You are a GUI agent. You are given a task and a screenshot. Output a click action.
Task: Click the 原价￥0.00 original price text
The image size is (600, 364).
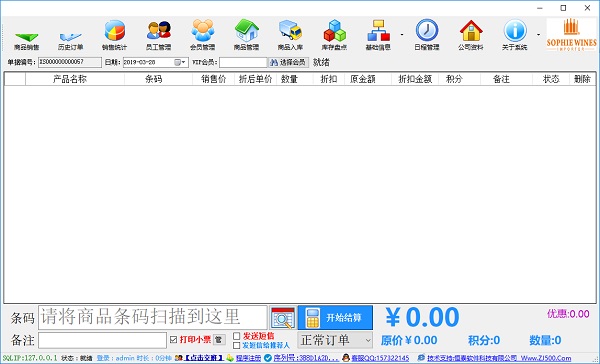[409, 340]
